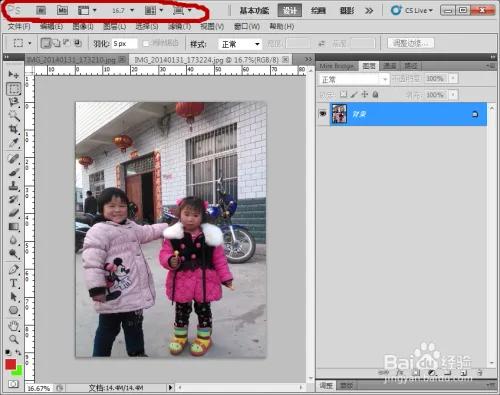Select the Zoom tool
The image size is (500, 395).
13,339
